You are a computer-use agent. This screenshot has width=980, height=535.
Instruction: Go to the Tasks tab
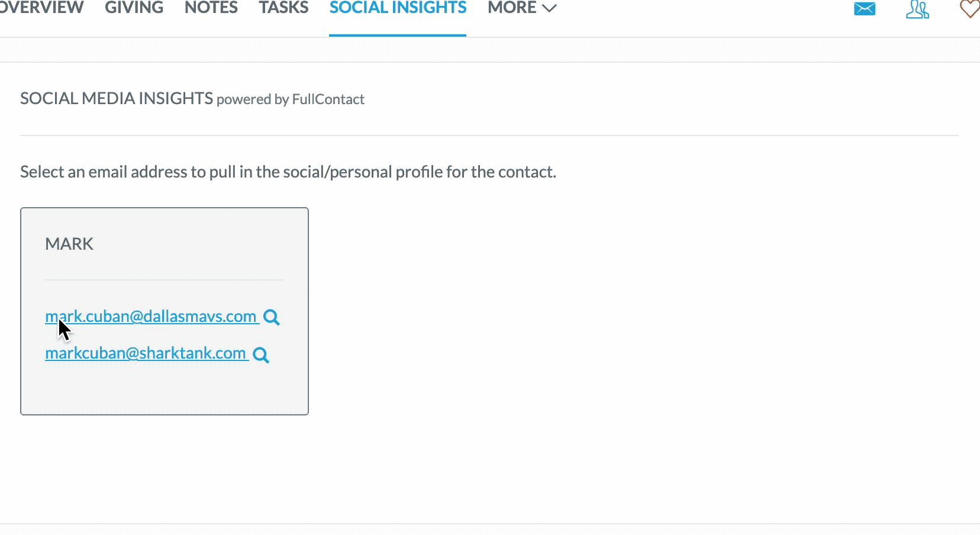[x=283, y=8]
